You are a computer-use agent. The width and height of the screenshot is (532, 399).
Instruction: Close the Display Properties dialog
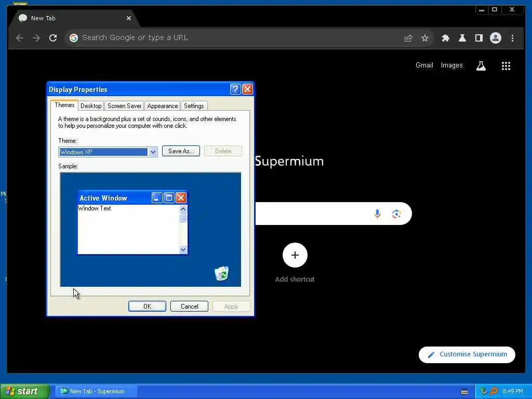pyautogui.click(x=247, y=89)
